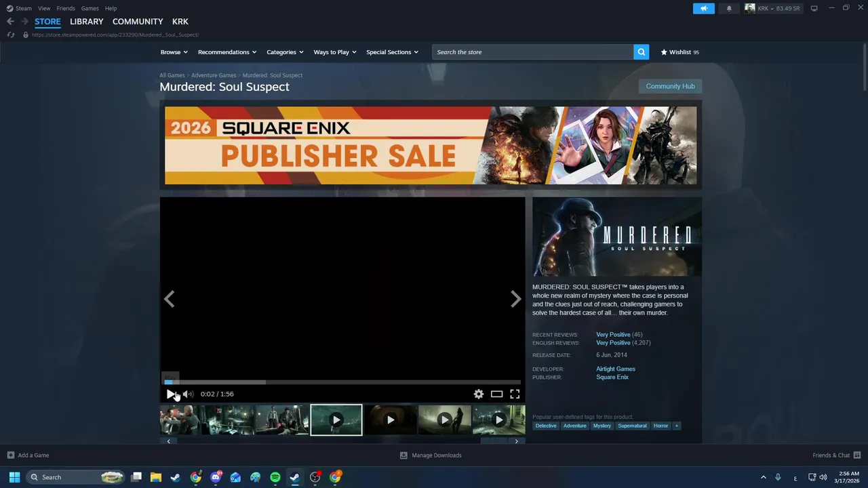The image size is (868, 488).
Task: Click the Add a Game plus icon
Action: (x=10, y=455)
